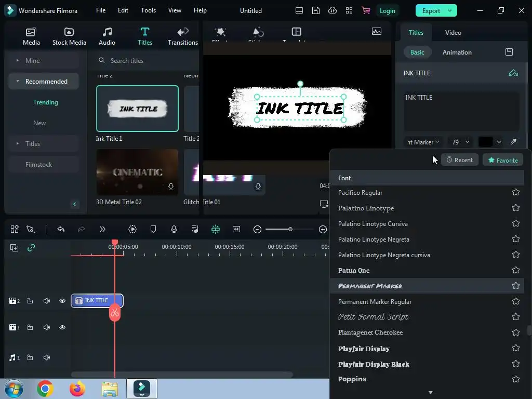The image size is (532, 399).
Task: Click the timeline zoom slider handle
Action: tap(290, 229)
